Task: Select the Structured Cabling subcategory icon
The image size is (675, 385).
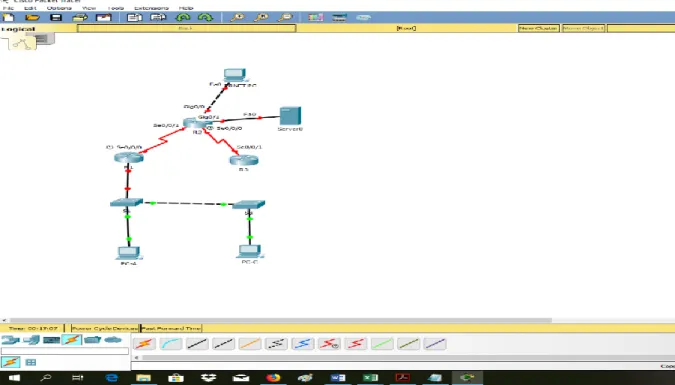Action: pos(31,363)
